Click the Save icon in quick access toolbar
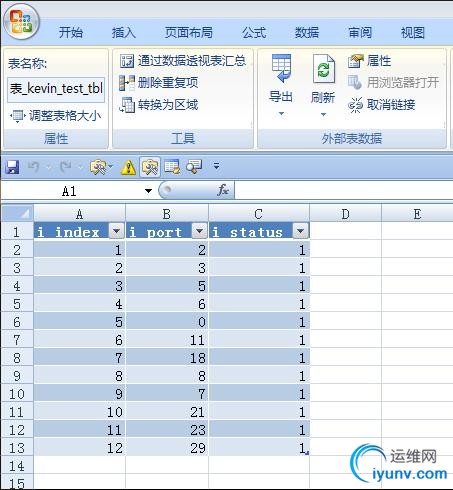This screenshot has height=490, width=453. pos(12,167)
